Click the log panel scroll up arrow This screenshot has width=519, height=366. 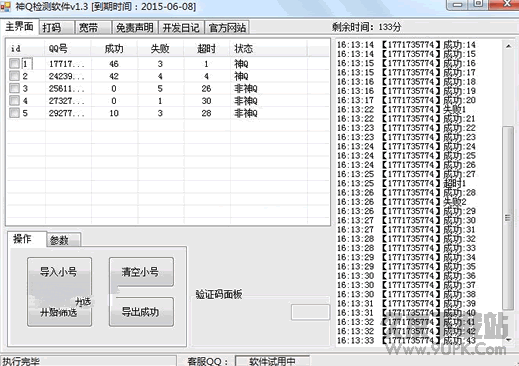pos(508,46)
